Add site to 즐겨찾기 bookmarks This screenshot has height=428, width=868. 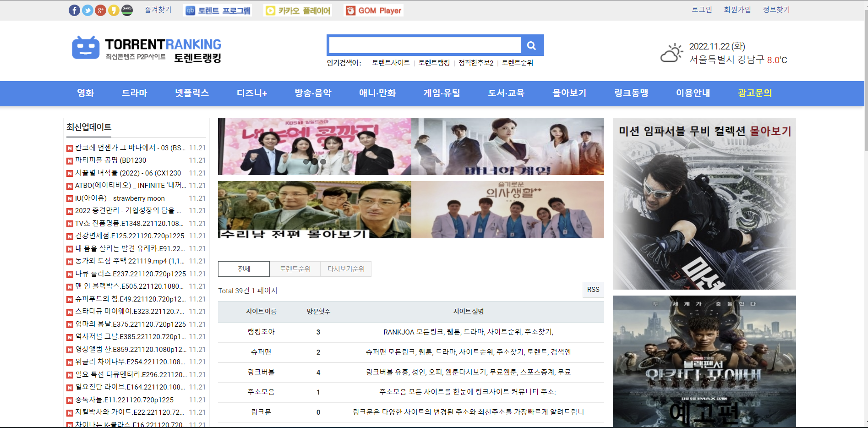coord(158,10)
